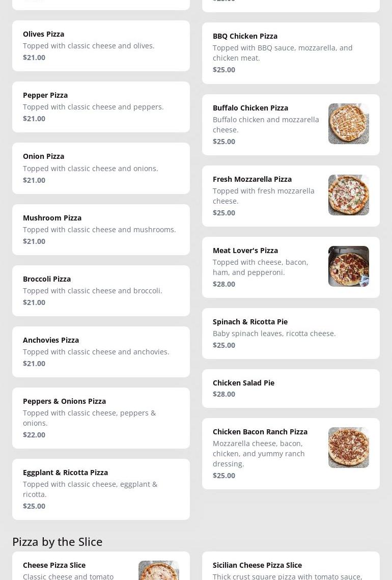
Task: Open the Buffalo Chicken Pizza photo
Action: (348, 124)
